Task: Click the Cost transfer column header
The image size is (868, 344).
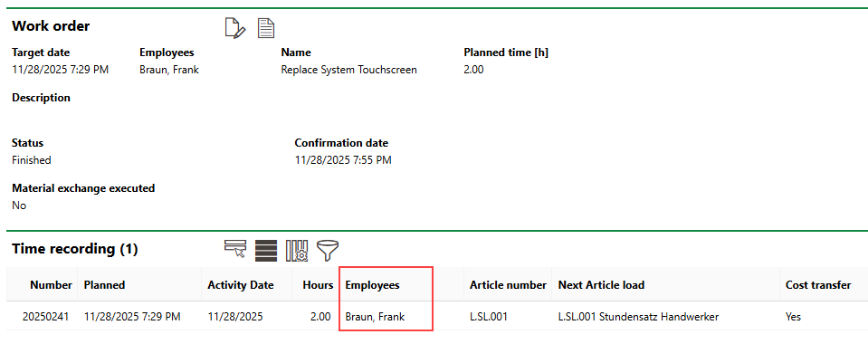Action: point(818,285)
